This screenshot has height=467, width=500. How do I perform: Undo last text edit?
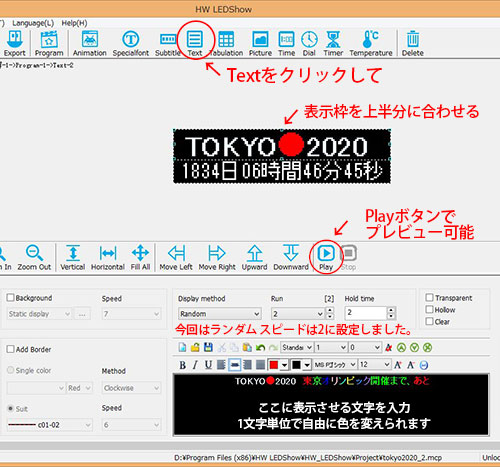pyautogui.click(x=260, y=347)
